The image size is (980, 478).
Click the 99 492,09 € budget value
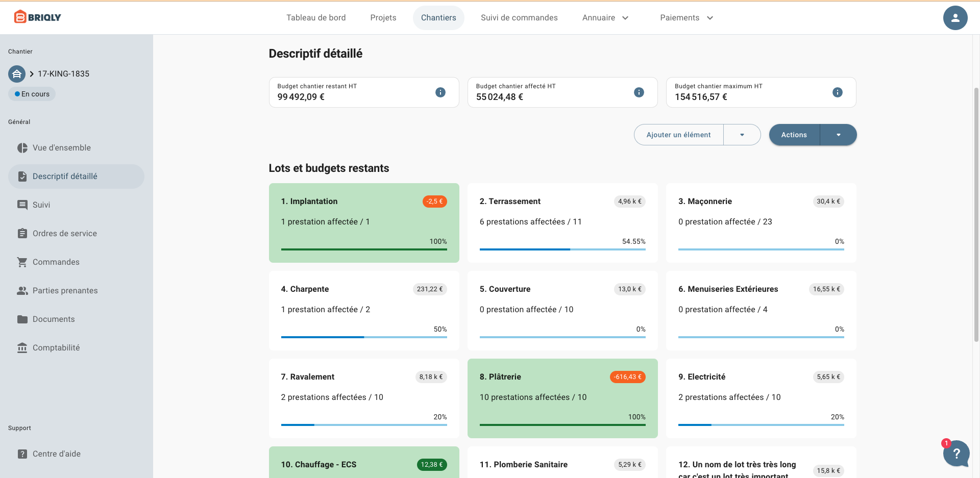(301, 97)
